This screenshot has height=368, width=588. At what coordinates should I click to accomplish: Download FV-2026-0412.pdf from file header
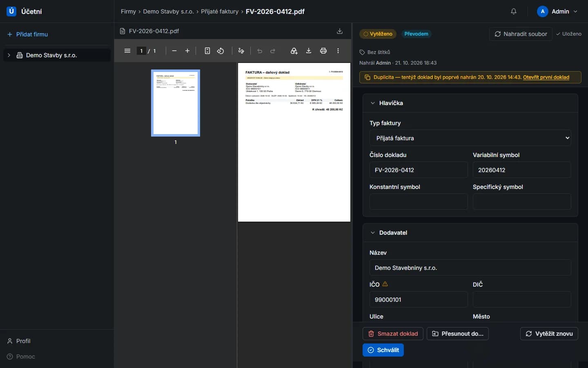pos(340,31)
